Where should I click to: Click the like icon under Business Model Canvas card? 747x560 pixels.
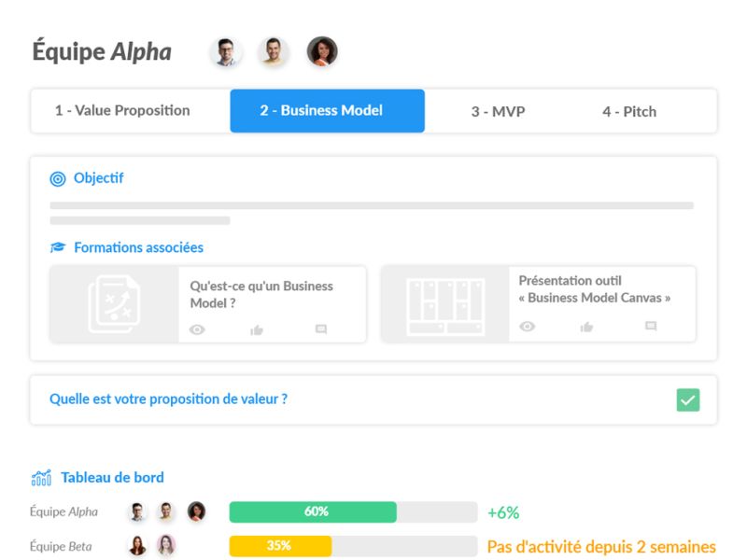pyautogui.click(x=586, y=327)
